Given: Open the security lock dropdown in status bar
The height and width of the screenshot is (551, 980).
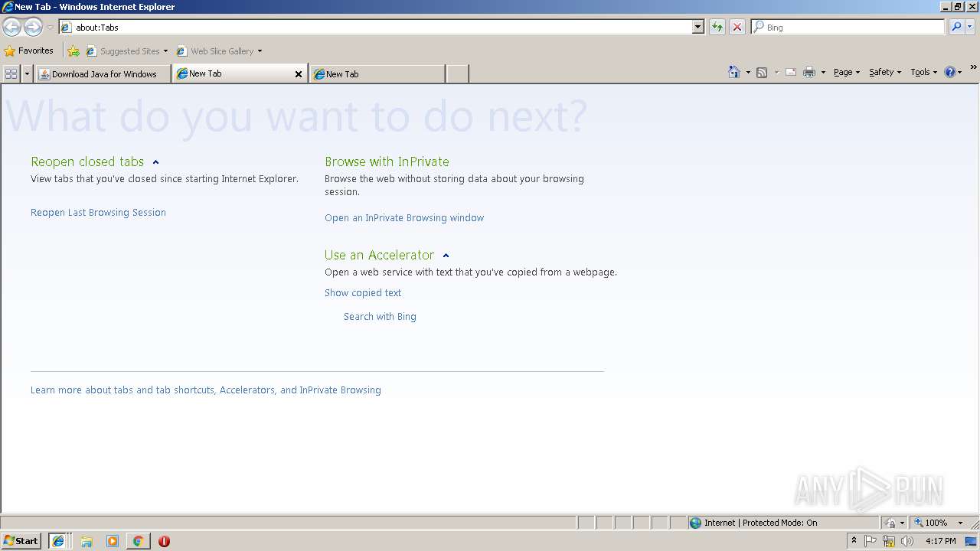Looking at the screenshot, I should pyautogui.click(x=894, y=523).
